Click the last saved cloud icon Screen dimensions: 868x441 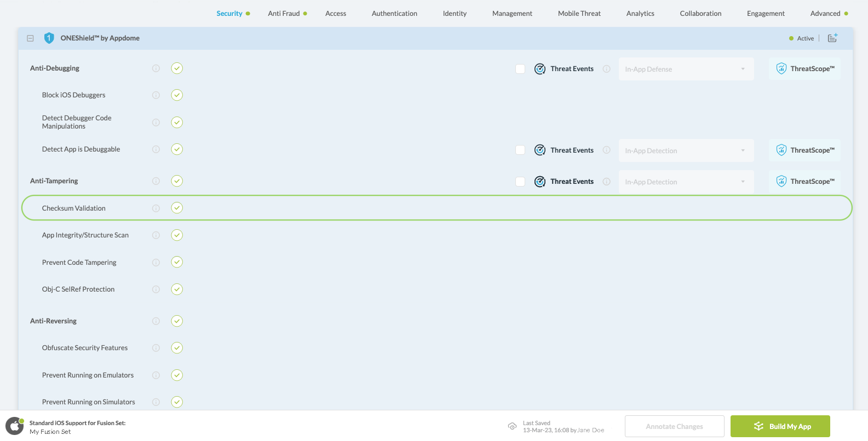[512, 426]
